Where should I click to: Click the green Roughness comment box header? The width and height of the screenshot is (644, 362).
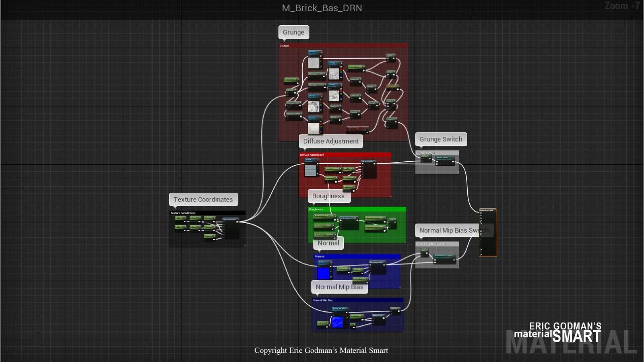click(x=362, y=209)
